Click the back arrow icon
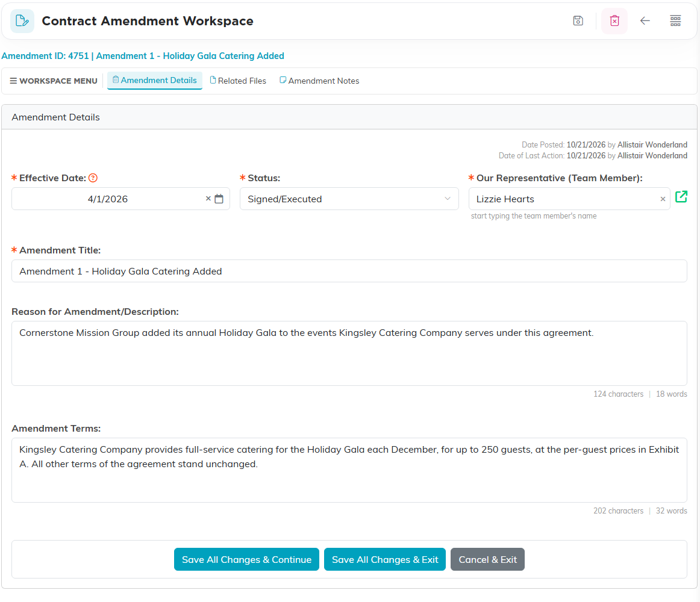Image resolution: width=700 pixels, height=602 pixels. tap(645, 20)
